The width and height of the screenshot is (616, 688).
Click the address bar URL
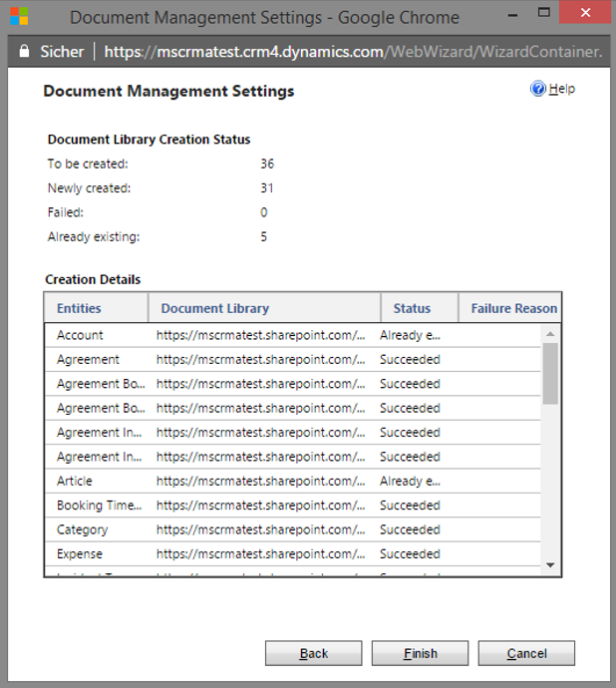[353, 52]
